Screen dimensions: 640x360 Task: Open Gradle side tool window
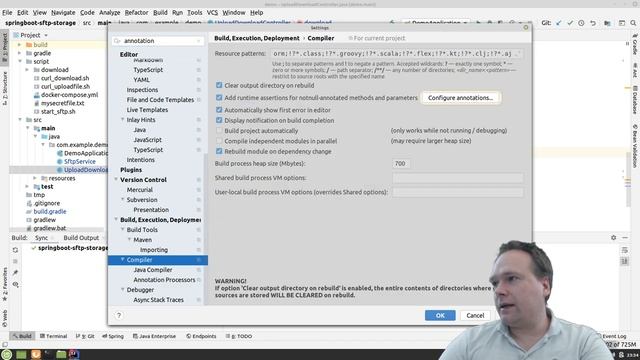[x=635, y=44]
